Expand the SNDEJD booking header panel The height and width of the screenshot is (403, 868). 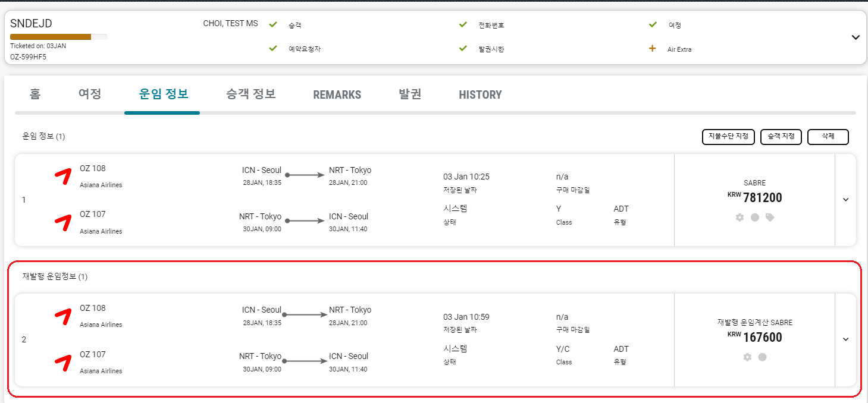pos(856,37)
